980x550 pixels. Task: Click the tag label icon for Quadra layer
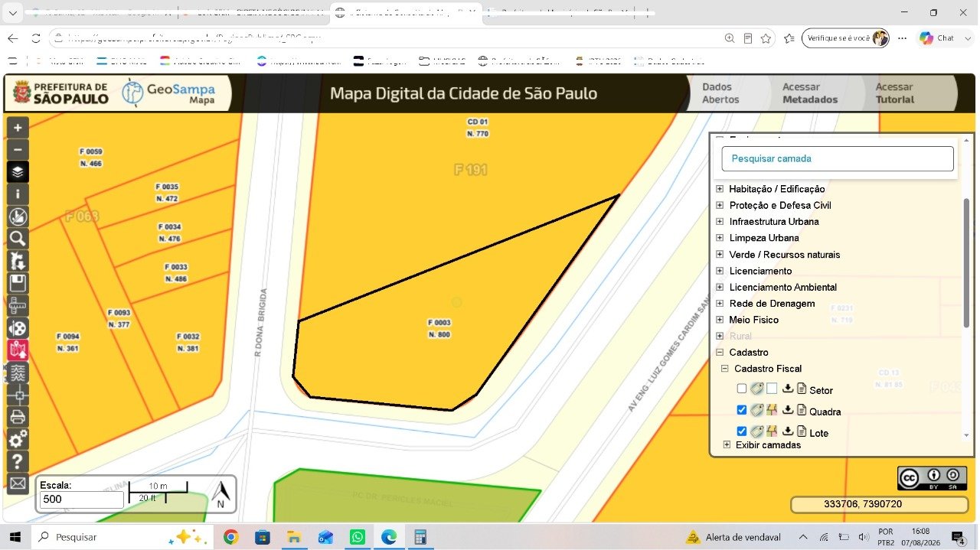click(756, 410)
